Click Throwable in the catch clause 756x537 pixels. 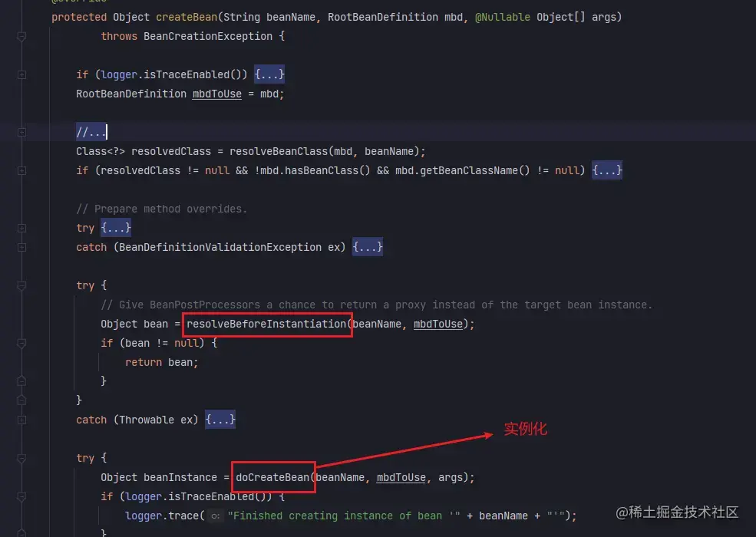coord(147,420)
